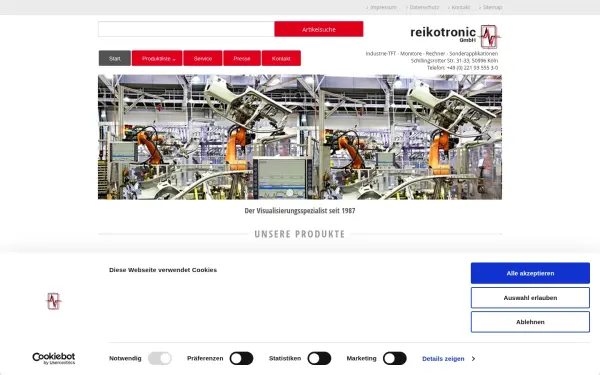Accept all cookies with Alle akzeptieren
This screenshot has width=600, height=375.
tap(530, 273)
